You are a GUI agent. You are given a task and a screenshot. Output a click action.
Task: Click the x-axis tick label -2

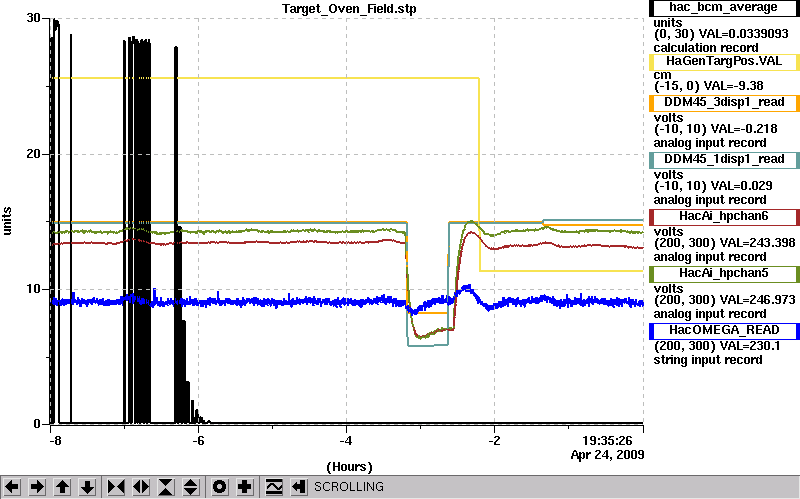tap(493, 441)
